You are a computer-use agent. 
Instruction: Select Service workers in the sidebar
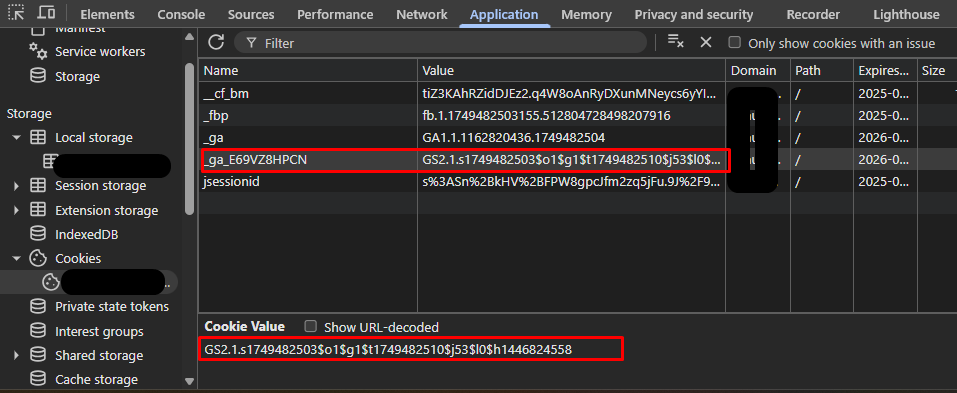100,52
